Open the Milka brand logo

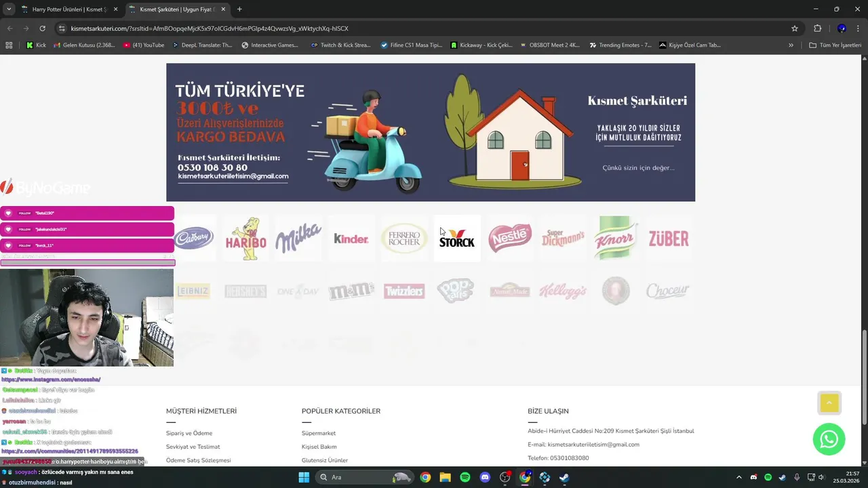coord(298,239)
